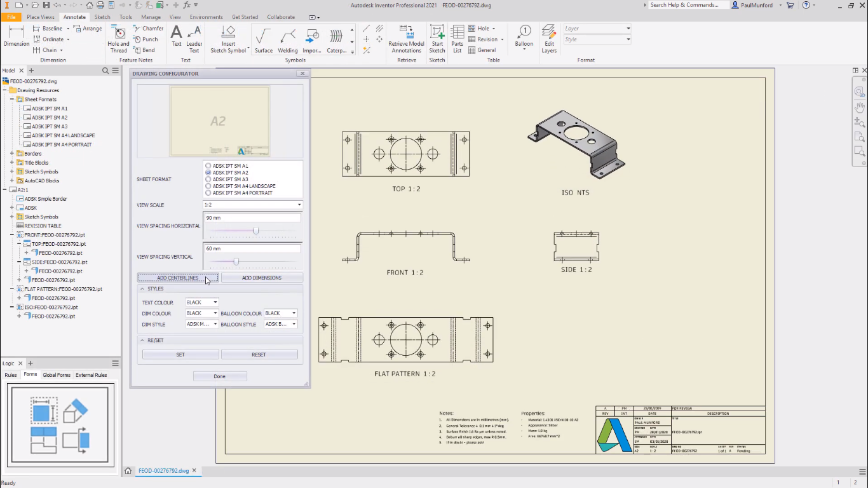Viewport: 868px width, 488px height.
Task: Switch to the Manage ribbon tab
Action: coord(151,17)
